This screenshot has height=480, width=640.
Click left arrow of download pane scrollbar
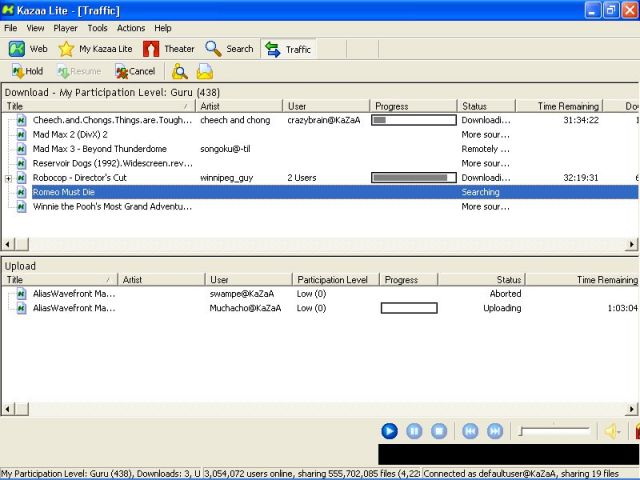[8, 244]
